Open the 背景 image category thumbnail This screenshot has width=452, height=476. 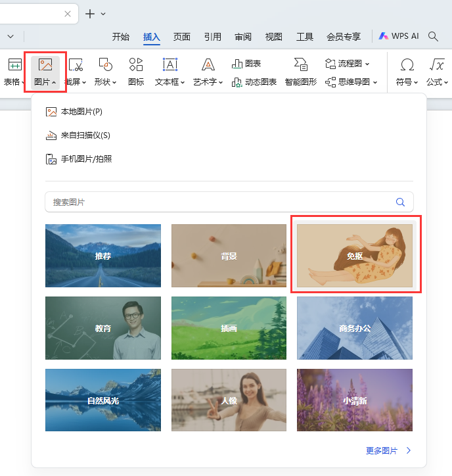(229, 256)
